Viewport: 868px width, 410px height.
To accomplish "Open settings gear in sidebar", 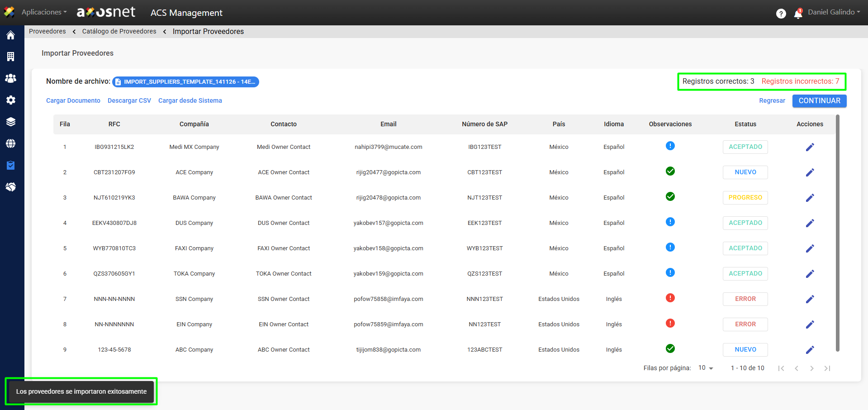I will pyautogui.click(x=10, y=100).
